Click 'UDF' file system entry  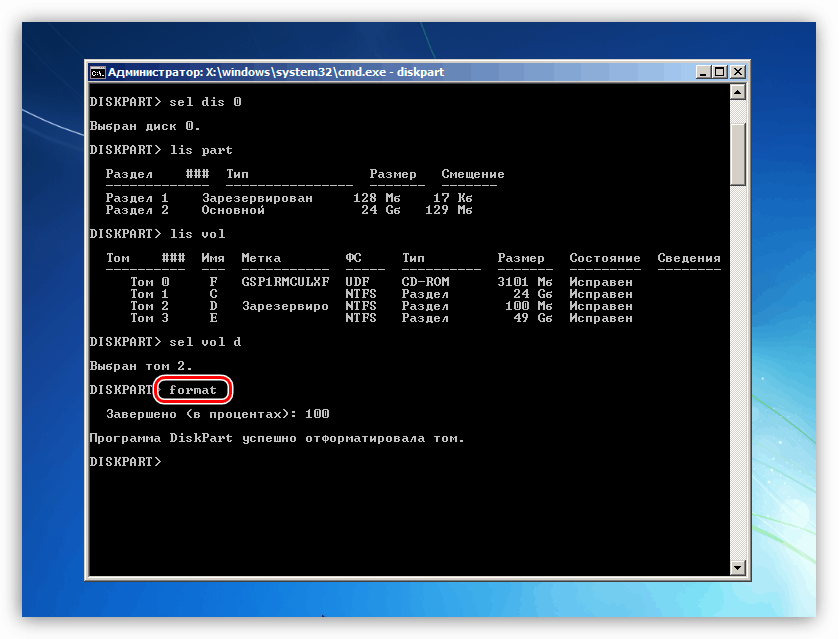[x=357, y=282]
